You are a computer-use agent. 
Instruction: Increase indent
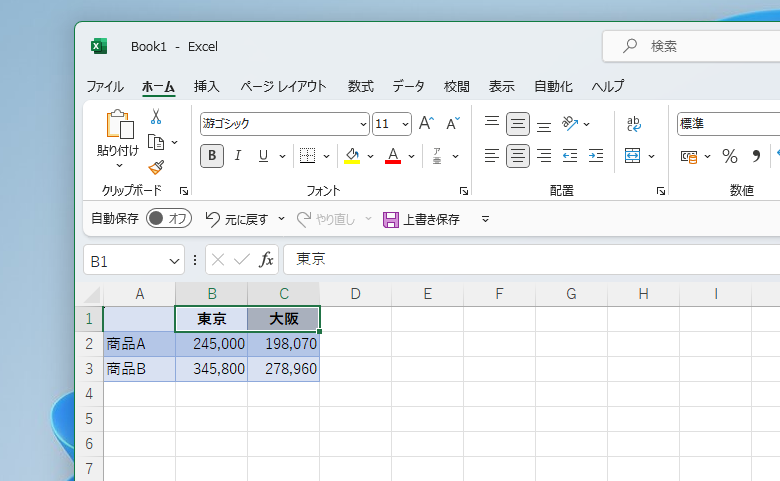point(596,156)
